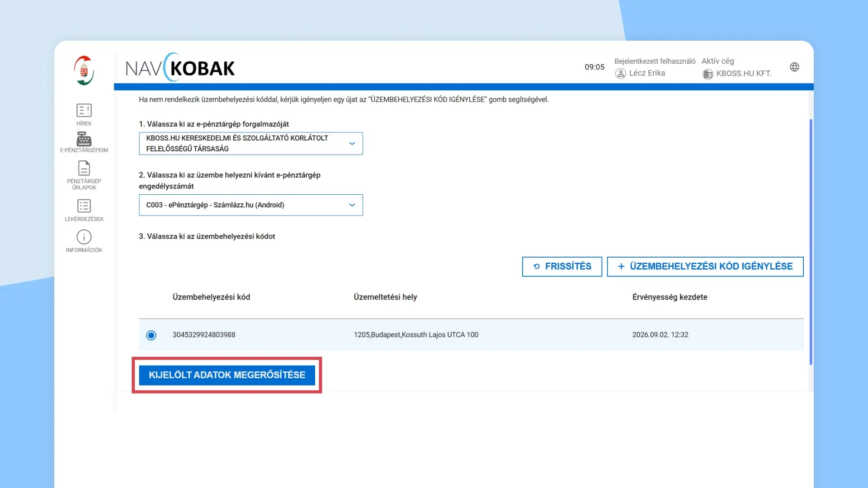Click the Üzemeltetési hely column header
Screen dimensions: 868x488
[x=385, y=297]
